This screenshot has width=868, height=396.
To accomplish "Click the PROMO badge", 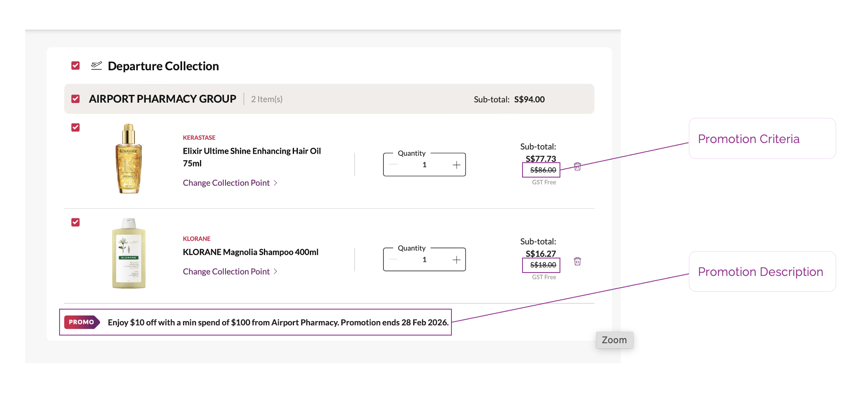I will pyautogui.click(x=82, y=322).
